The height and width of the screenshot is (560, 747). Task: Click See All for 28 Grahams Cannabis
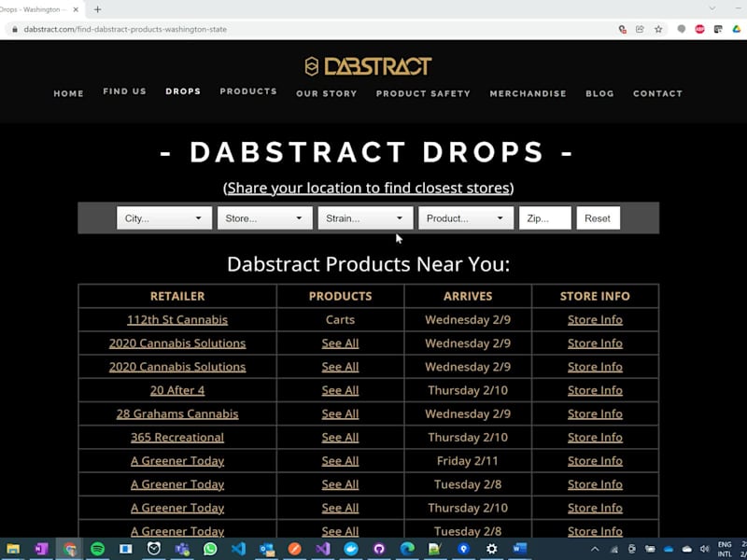(340, 413)
